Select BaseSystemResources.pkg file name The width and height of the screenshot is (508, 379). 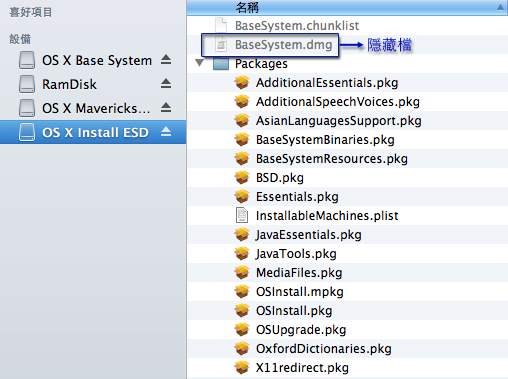(x=332, y=159)
